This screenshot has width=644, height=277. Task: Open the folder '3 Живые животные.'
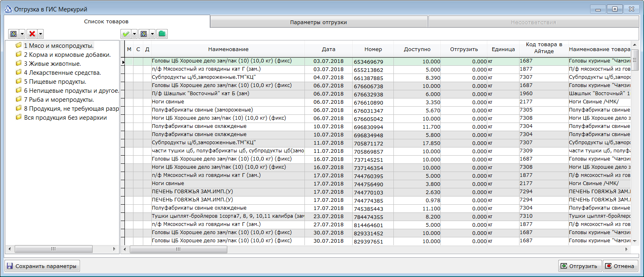pyautogui.click(x=52, y=64)
